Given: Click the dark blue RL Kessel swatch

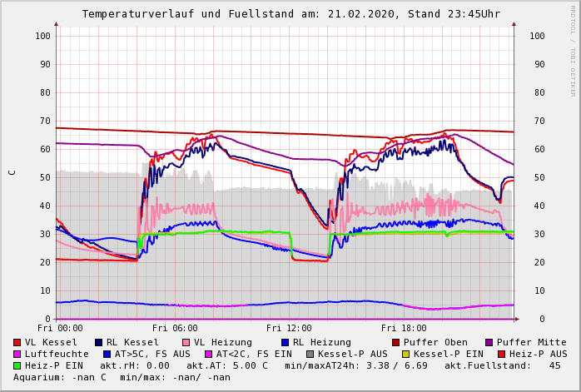Looking at the screenshot, I should tap(98, 342).
